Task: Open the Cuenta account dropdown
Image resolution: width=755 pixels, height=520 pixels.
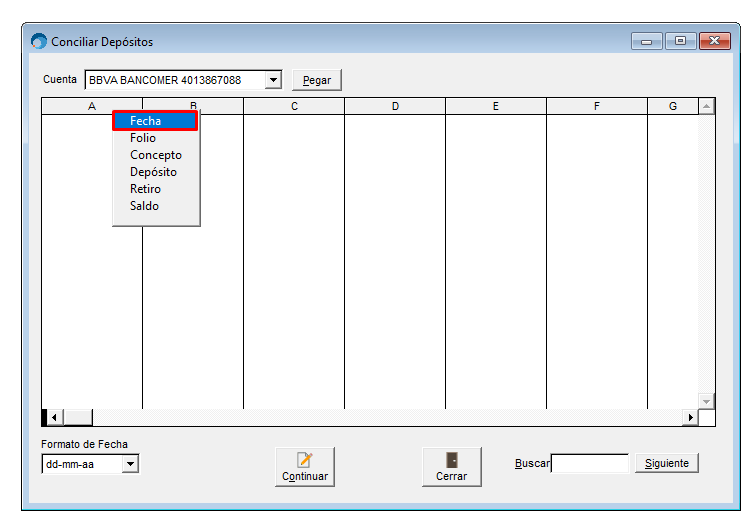Action: coord(273,80)
